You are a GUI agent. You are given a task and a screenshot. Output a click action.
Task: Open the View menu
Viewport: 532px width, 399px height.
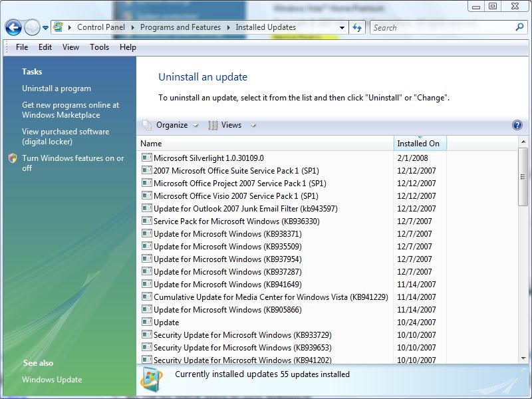tap(70, 47)
